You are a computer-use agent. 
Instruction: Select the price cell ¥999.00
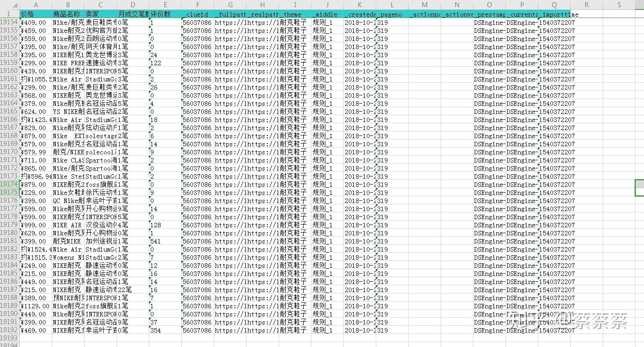[36, 225]
